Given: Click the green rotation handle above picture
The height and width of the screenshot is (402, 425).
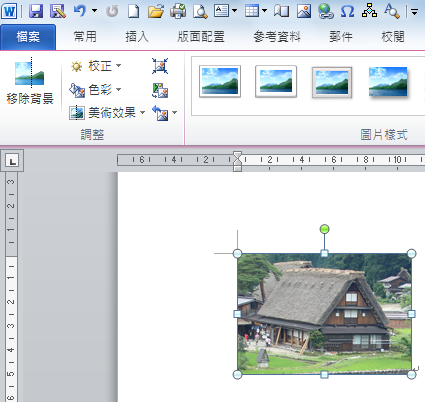Looking at the screenshot, I should pyautogui.click(x=324, y=229).
